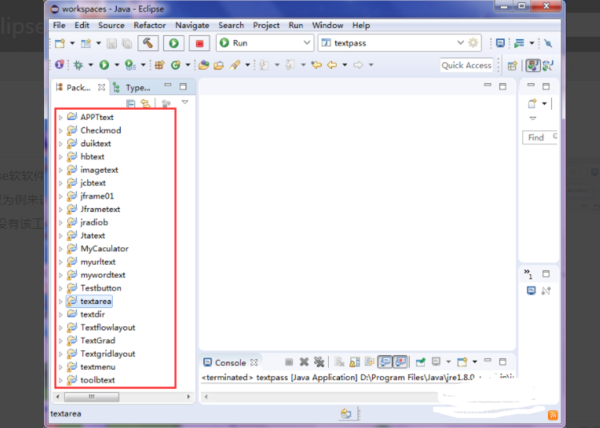Image resolution: width=600 pixels, height=428 pixels.
Task: Click the red Stop button
Action: coord(199,43)
